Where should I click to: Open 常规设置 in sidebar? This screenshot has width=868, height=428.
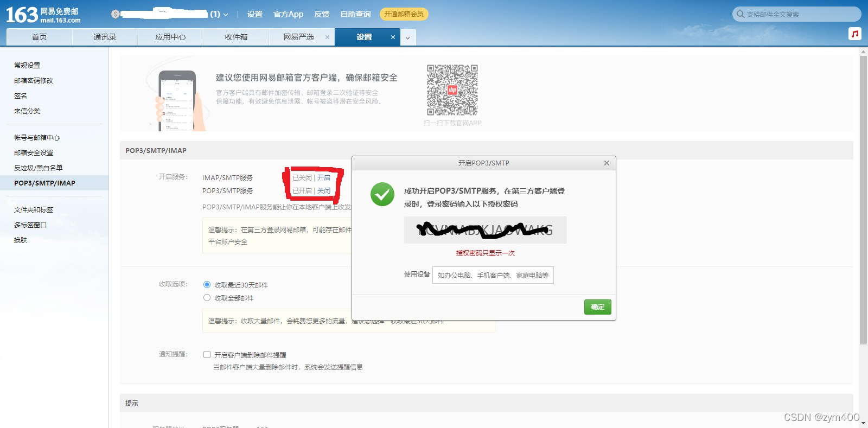[27, 65]
